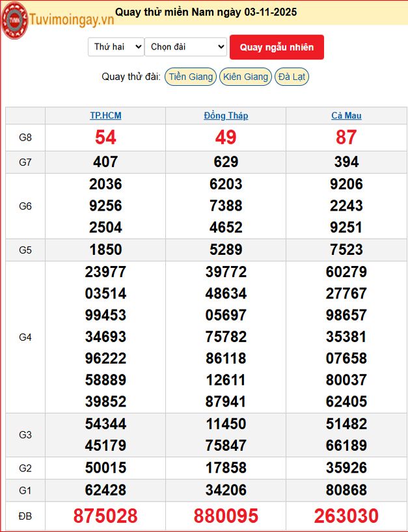Click the ĐB row label cell

click(25, 516)
